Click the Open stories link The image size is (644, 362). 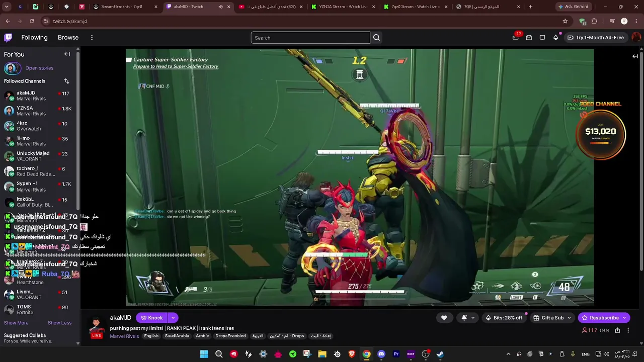[x=39, y=68]
